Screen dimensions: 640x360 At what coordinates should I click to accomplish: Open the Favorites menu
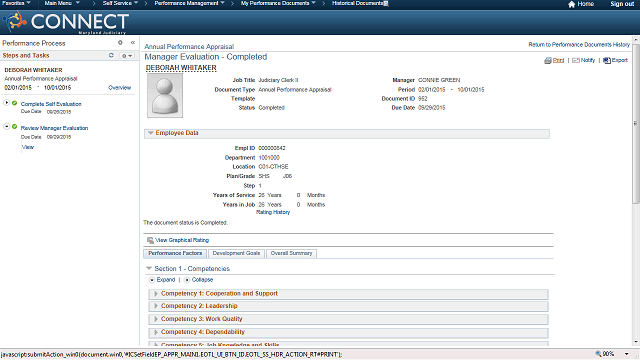[x=16, y=3]
